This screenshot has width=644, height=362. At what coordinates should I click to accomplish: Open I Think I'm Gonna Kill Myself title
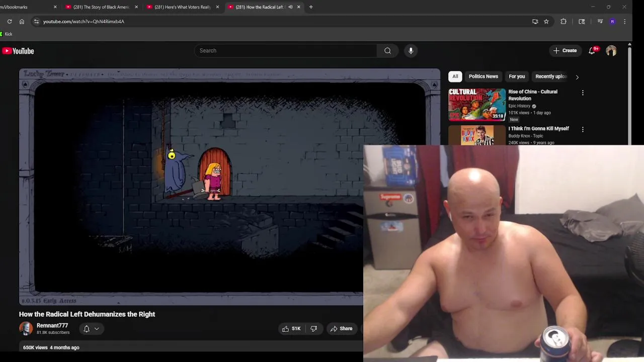tap(538, 129)
